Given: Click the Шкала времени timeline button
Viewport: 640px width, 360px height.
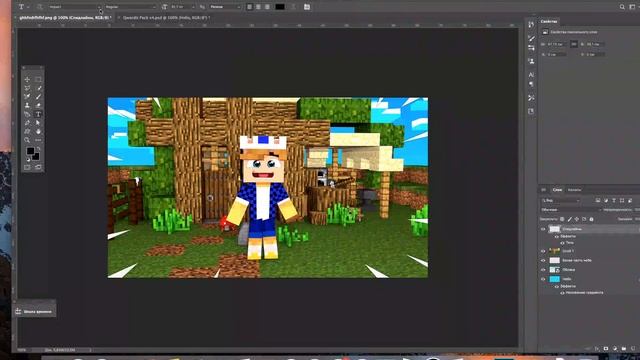Looking at the screenshot, I should pos(34,311).
